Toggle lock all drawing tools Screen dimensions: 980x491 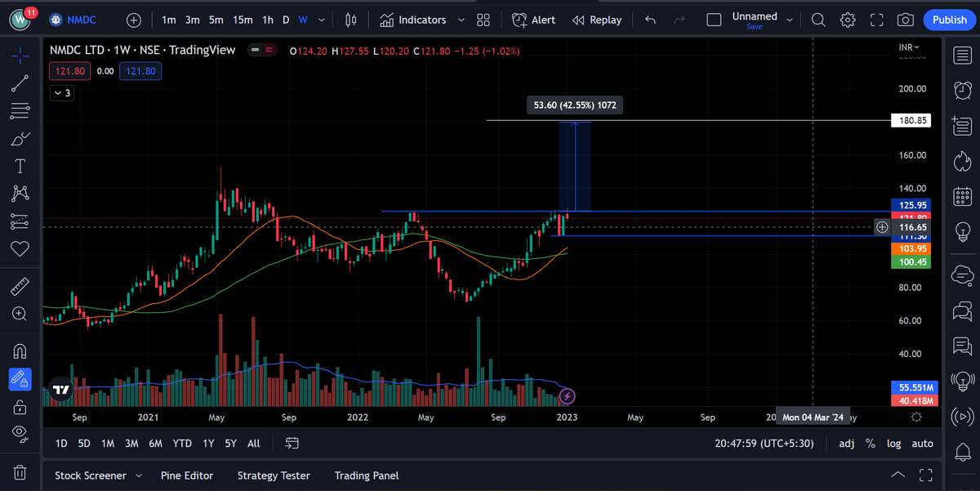click(20, 406)
